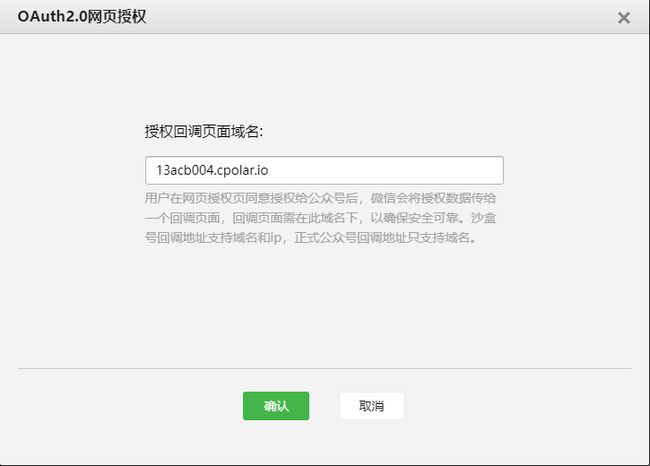Click the OAuth2.0网页授权 dialog title

[x=82, y=17]
